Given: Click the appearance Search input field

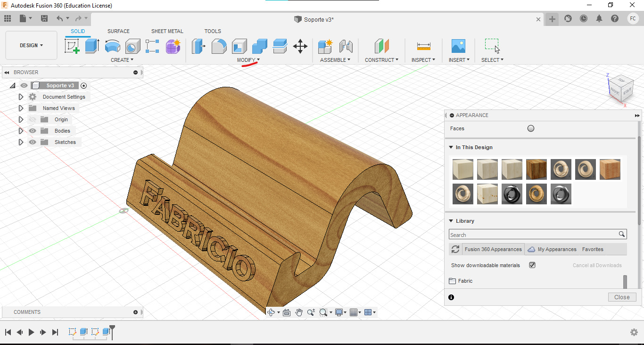Looking at the screenshot, I should coord(533,235).
